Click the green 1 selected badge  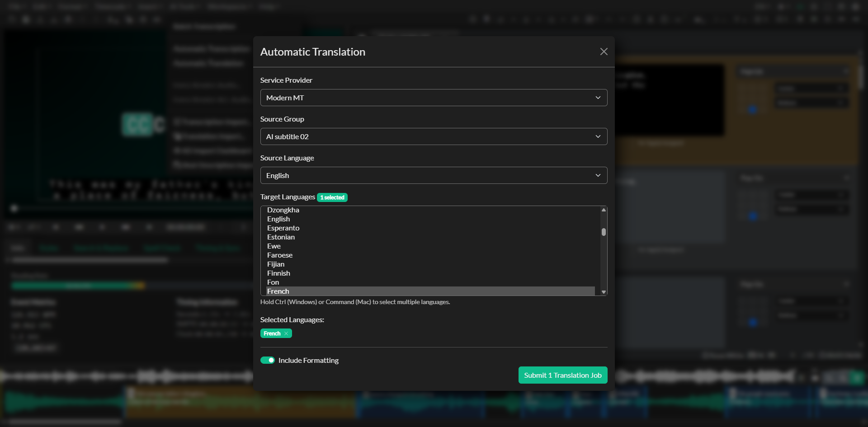(x=332, y=197)
